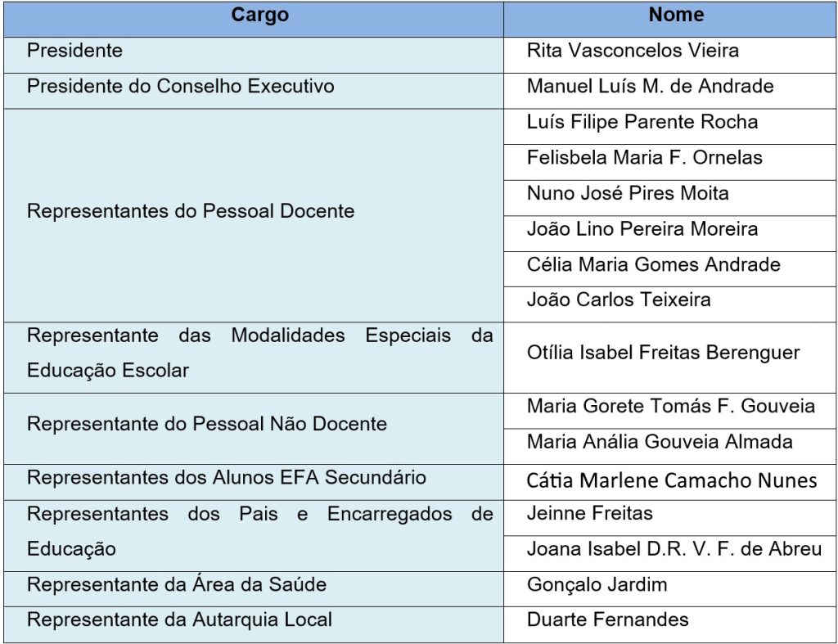Select Otília Isabel Freitas Berenguer
Viewport: 838px width, 644px height.
(x=663, y=354)
